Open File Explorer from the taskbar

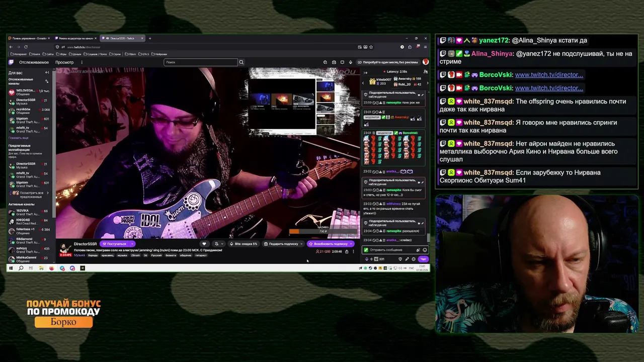point(41,268)
